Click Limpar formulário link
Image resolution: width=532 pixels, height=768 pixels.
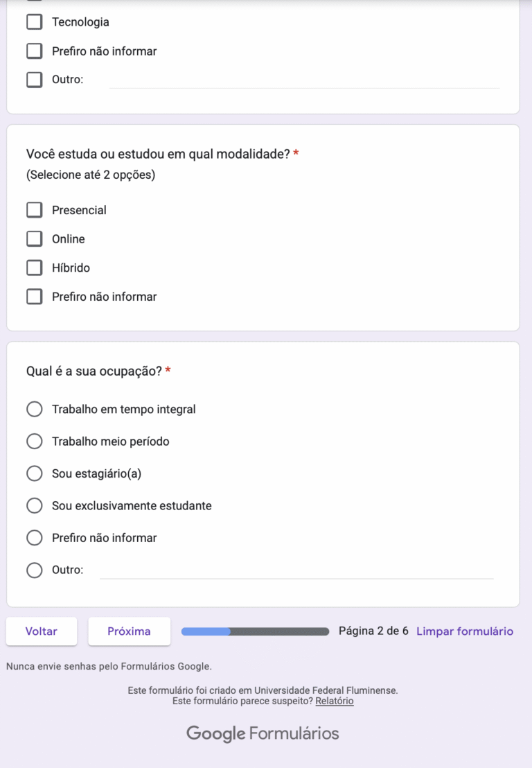pos(465,631)
